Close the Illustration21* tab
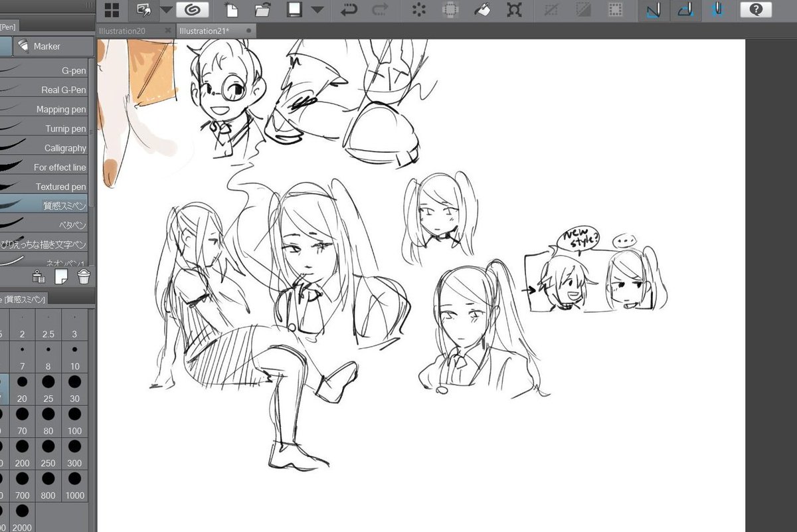797x532 pixels. (x=248, y=31)
